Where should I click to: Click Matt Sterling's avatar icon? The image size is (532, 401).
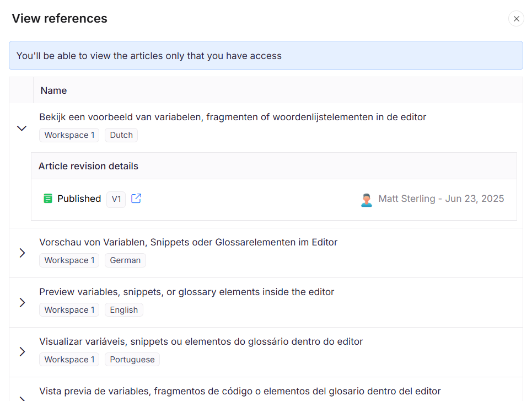point(367,200)
